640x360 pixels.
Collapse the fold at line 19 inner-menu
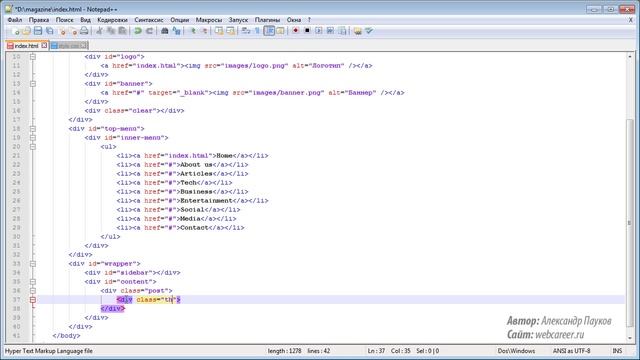[33, 138]
